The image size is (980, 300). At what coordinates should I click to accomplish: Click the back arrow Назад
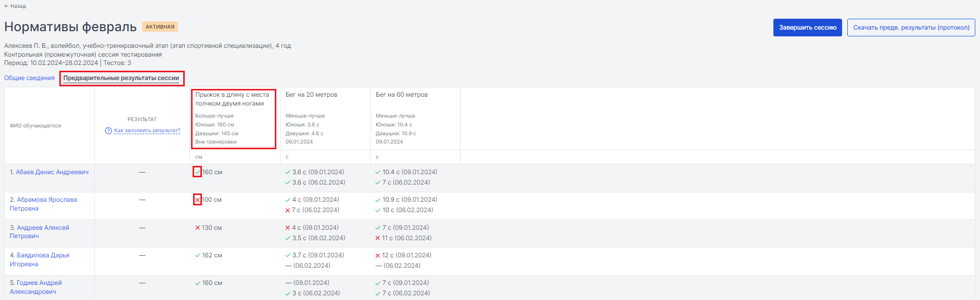click(15, 6)
